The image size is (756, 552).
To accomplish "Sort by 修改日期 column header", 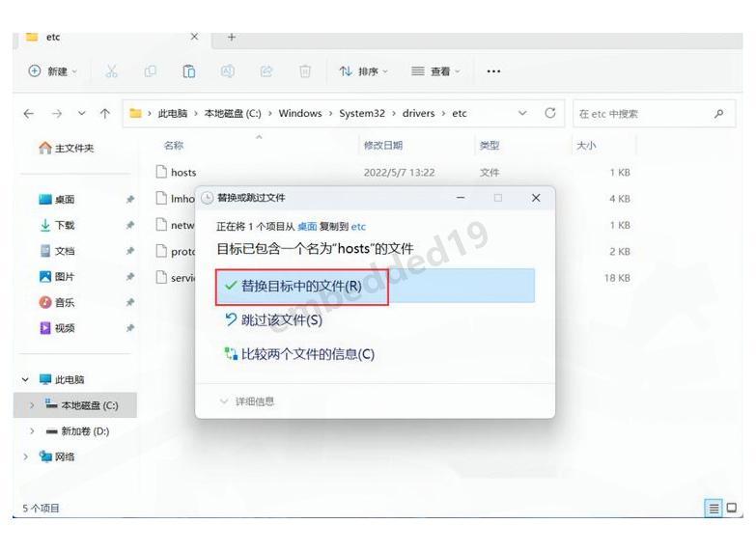I will coord(383,145).
